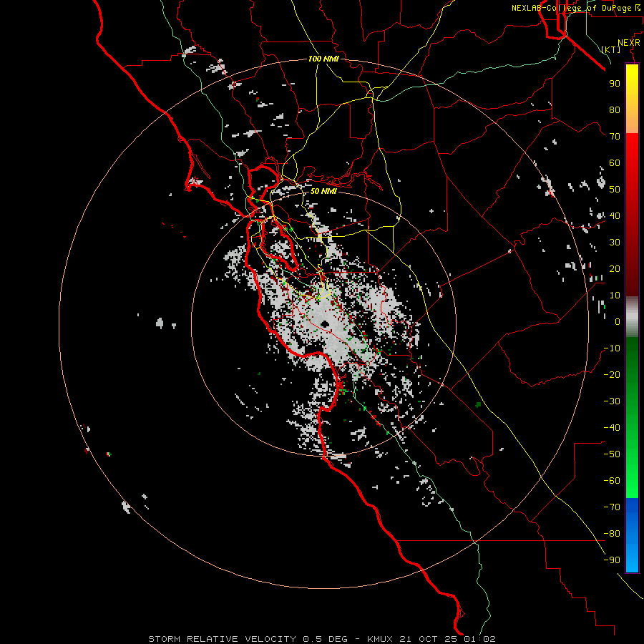Click the "100 NMI" range ring label
644x644 pixels.
tap(323, 59)
